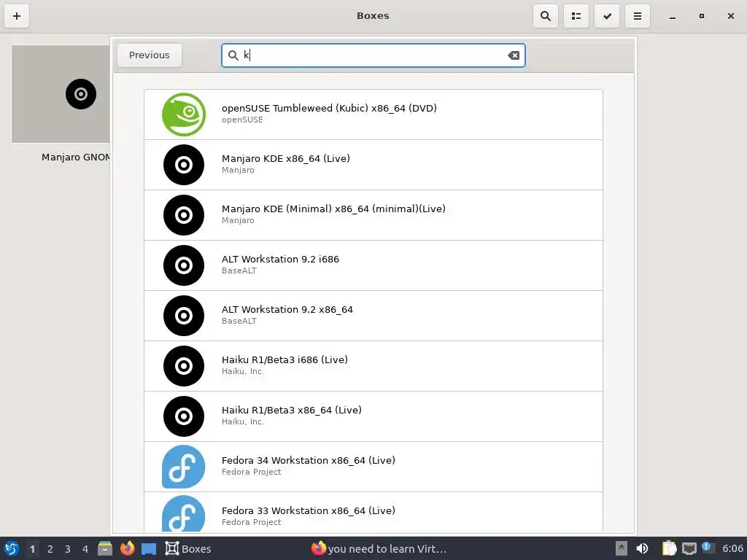Image resolution: width=747 pixels, height=560 pixels.
Task: Select Manjaro KDE x86_64 (Live) entry
Action: pos(373,165)
